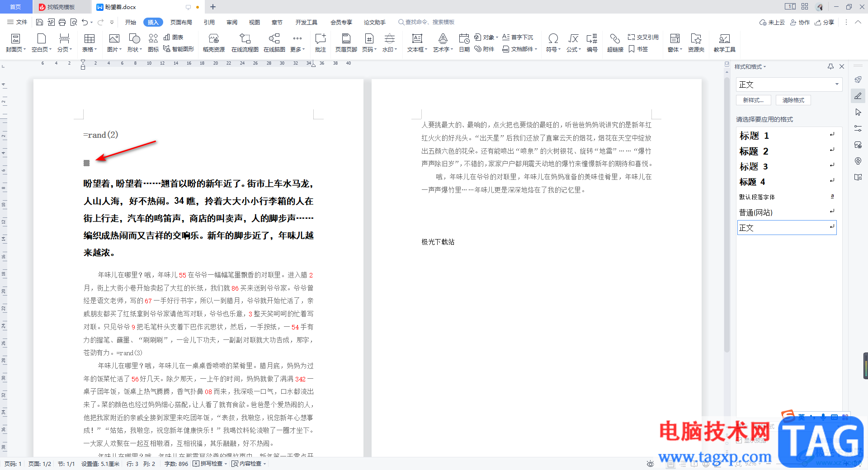This screenshot has width=868, height=470.
Task: Insert numbering (编号)
Action: pyautogui.click(x=592, y=43)
